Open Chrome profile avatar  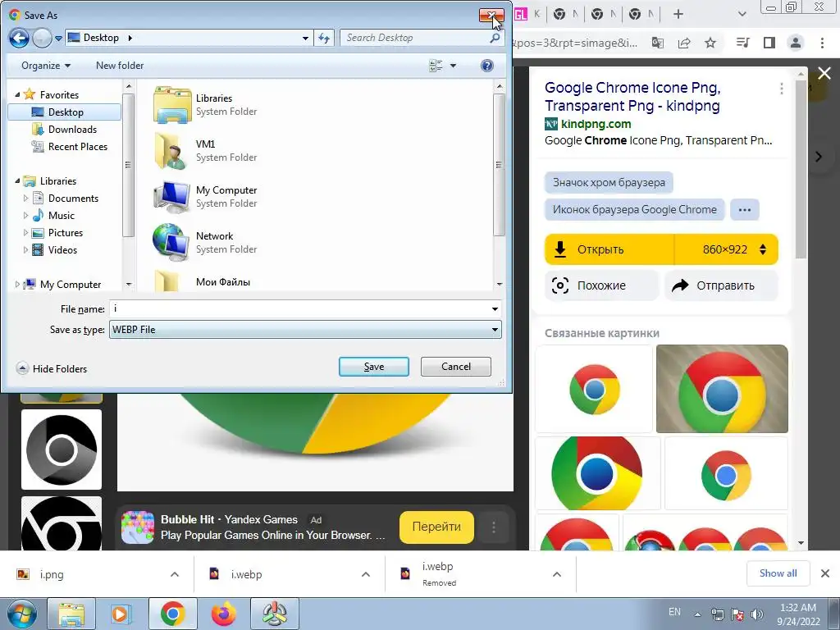(x=796, y=43)
